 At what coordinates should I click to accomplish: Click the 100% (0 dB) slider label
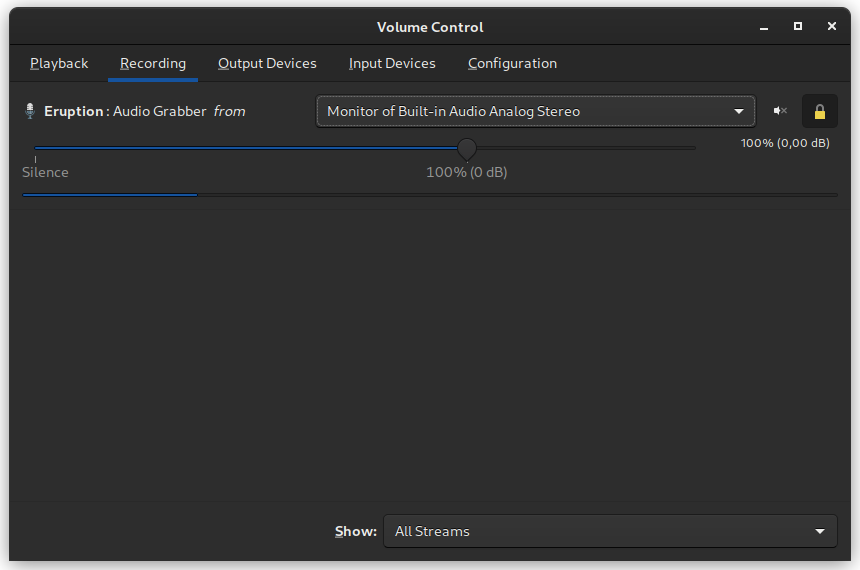pyautogui.click(x=467, y=172)
